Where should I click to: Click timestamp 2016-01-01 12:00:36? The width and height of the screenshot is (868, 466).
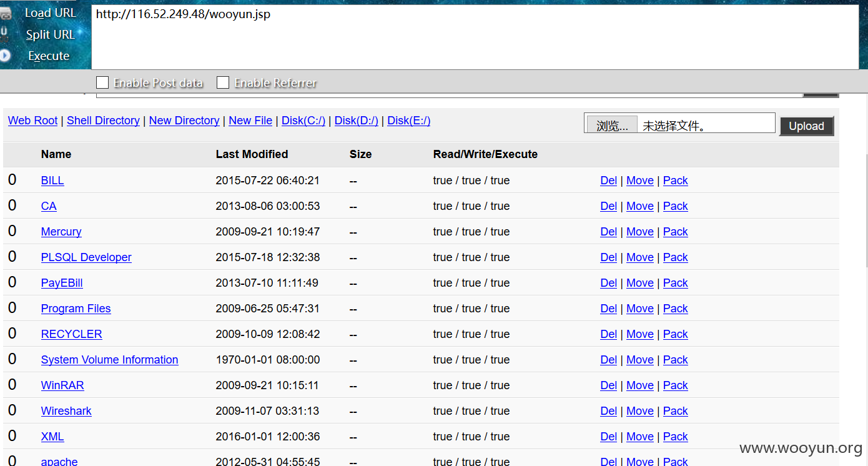pyautogui.click(x=267, y=437)
